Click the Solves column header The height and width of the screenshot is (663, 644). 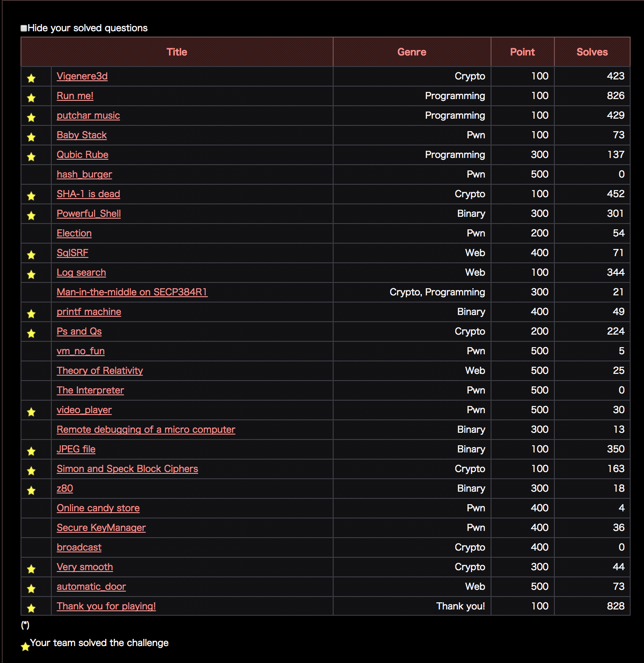pos(592,52)
